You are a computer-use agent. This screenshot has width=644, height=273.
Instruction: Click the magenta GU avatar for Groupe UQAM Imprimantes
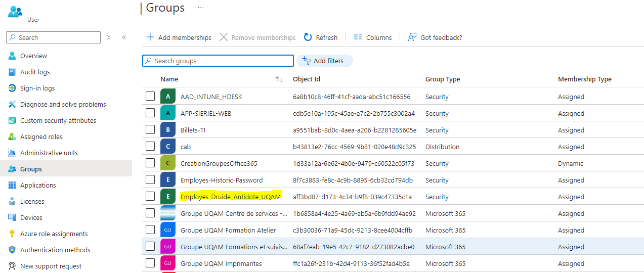coord(168,263)
